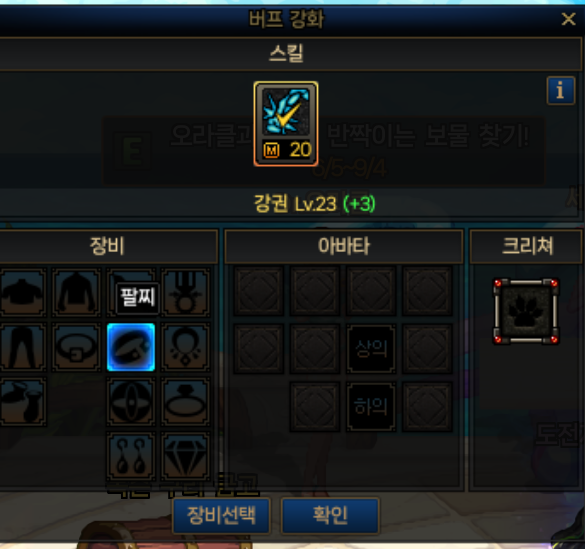Close the 버프 강화 window
Viewport: 585px width, 549px height.
pos(568,19)
